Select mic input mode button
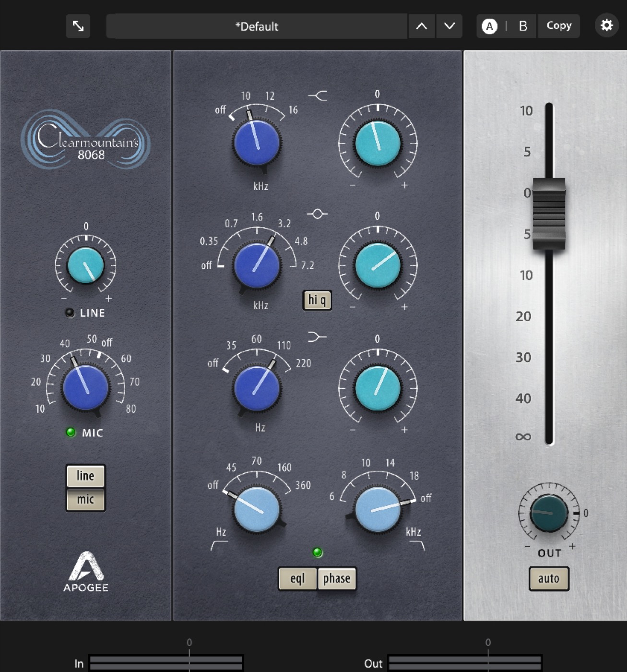Screen dimensions: 627x672 85,499
